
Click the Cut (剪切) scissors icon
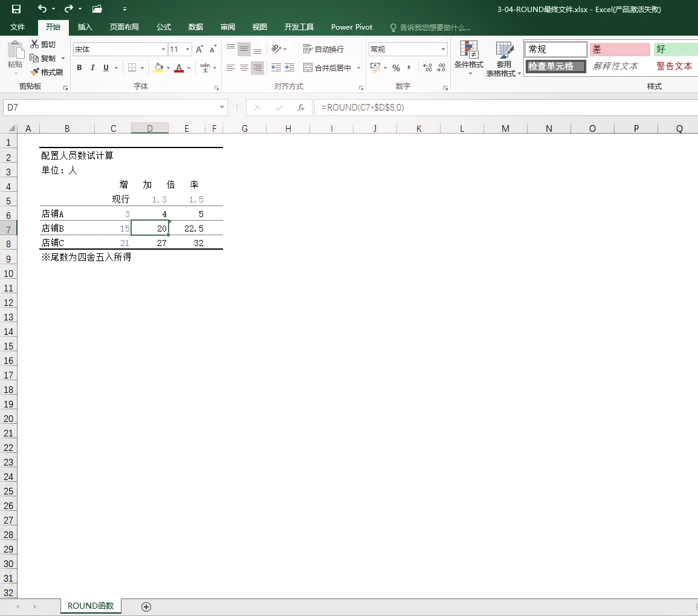[x=34, y=44]
